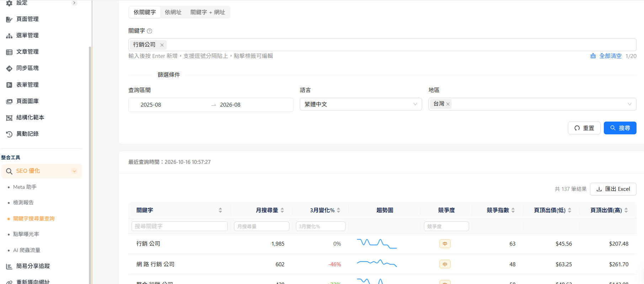Click the 網 路 行銷 公司 keyword cell
The width and height of the screenshot is (644, 284).
(155, 264)
